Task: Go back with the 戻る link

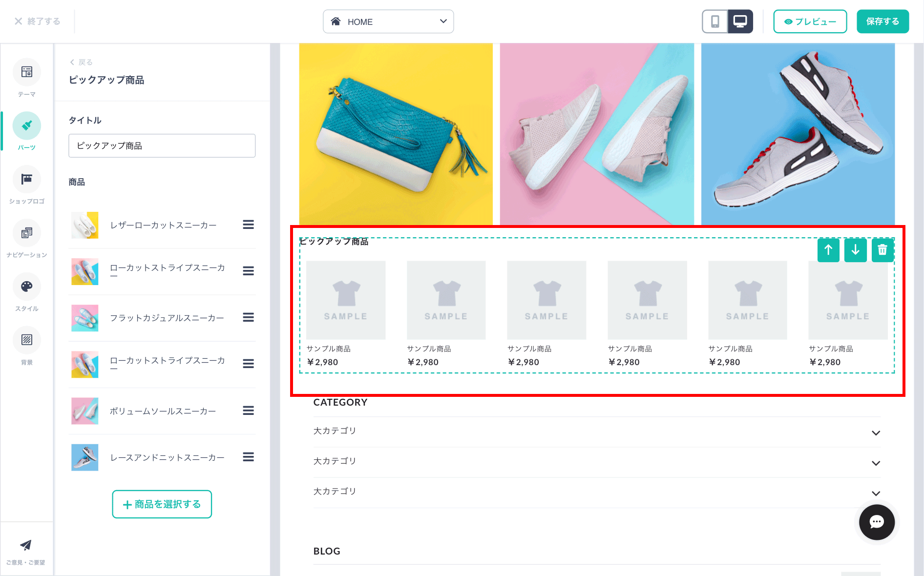Action: pyautogui.click(x=81, y=62)
